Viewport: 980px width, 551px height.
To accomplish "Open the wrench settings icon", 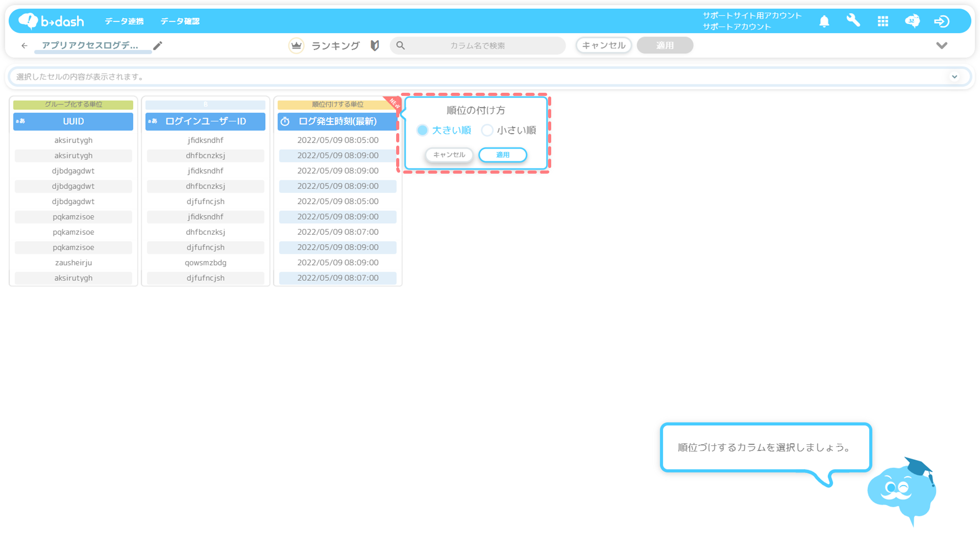I will (x=853, y=21).
